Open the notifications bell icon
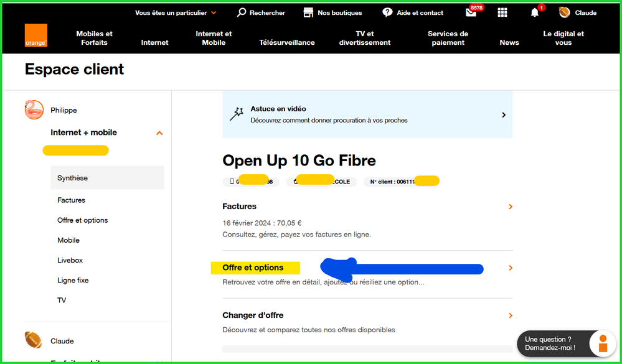The height and width of the screenshot is (364, 622). point(535,12)
